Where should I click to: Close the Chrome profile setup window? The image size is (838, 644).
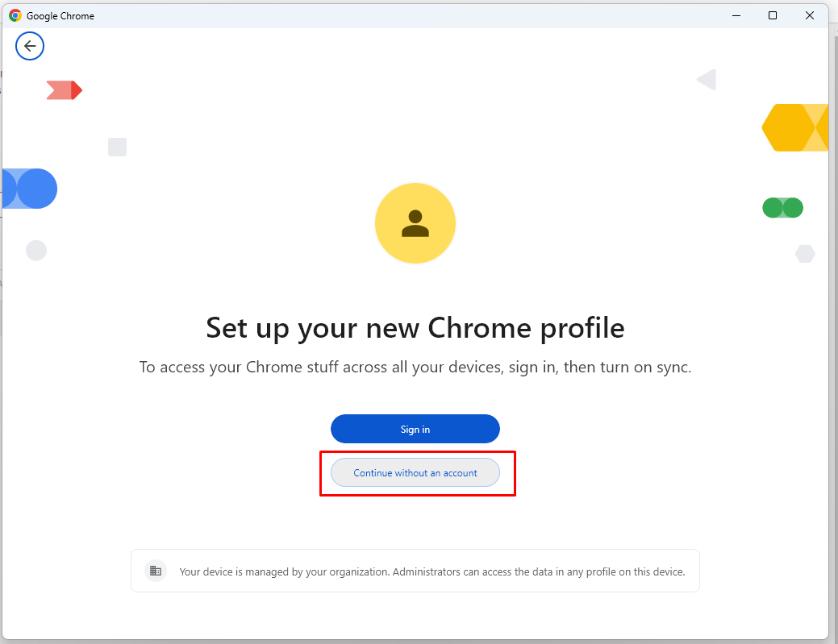pos(809,15)
